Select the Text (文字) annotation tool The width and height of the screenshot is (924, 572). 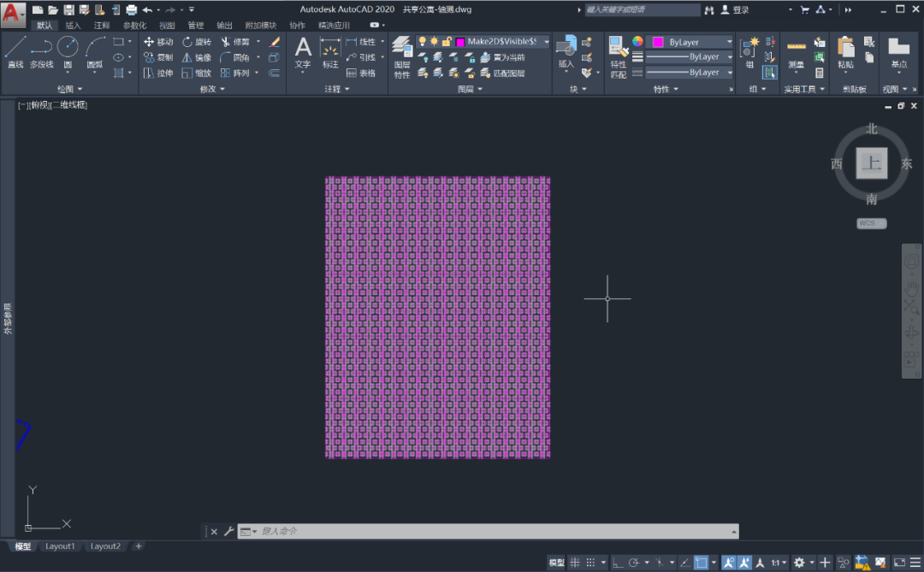click(x=303, y=52)
